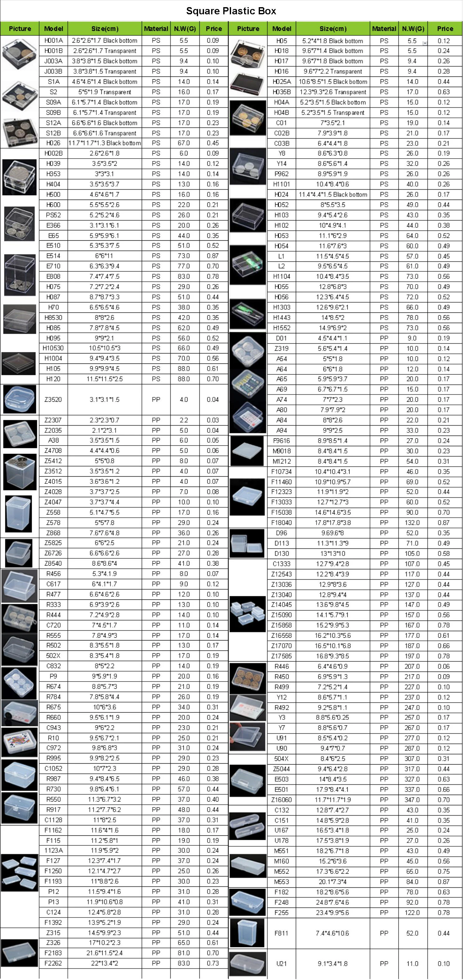Select the model cell 'D130'

pos(281,553)
